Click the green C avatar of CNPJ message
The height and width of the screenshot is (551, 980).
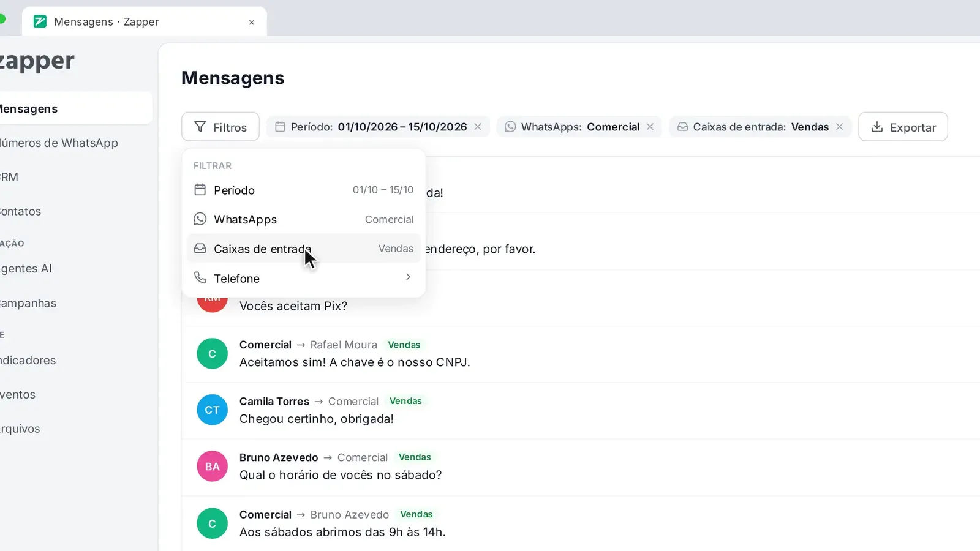pyautogui.click(x=212, y=353)
